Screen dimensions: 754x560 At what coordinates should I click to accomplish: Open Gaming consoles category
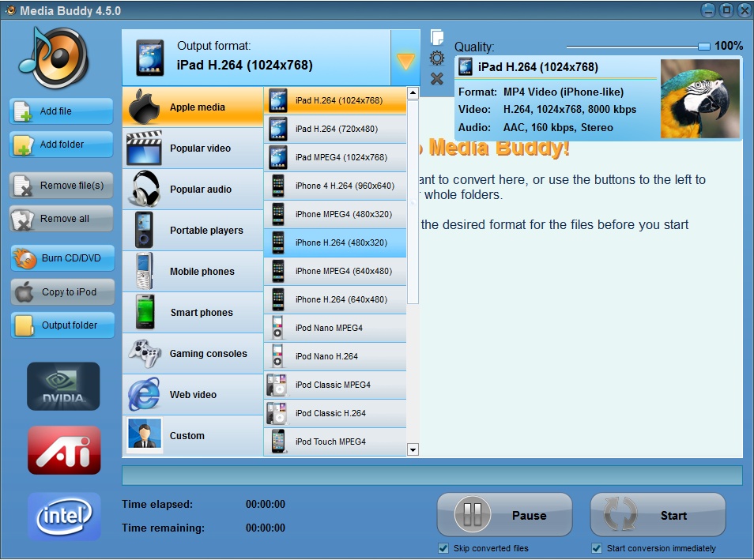tap(192, 353)
